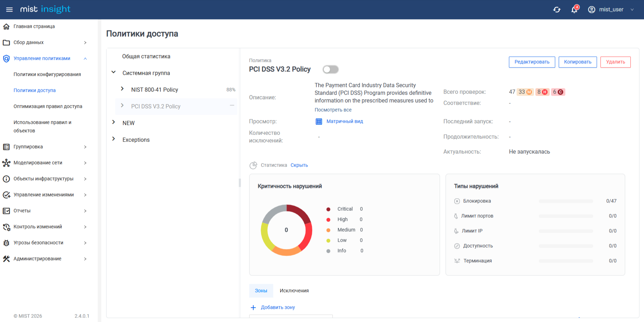
Task: Expand the Группировка menu chevron
Action: click(x=85, y=147)
